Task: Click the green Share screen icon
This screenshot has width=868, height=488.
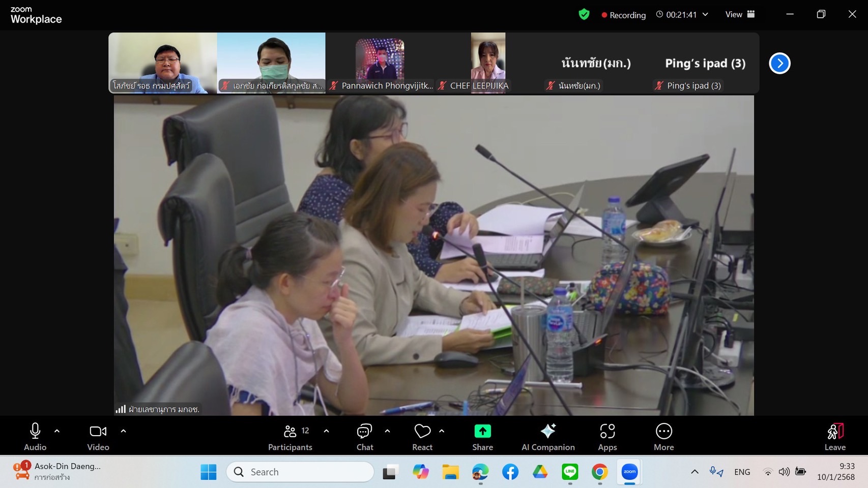Action: click(x=482, y=432)
